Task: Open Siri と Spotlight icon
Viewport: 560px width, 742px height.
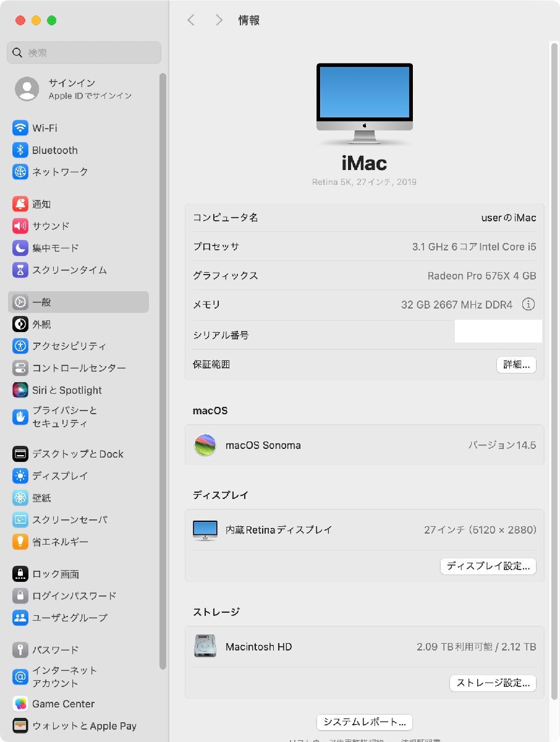Action: click(x=20, y=390)
